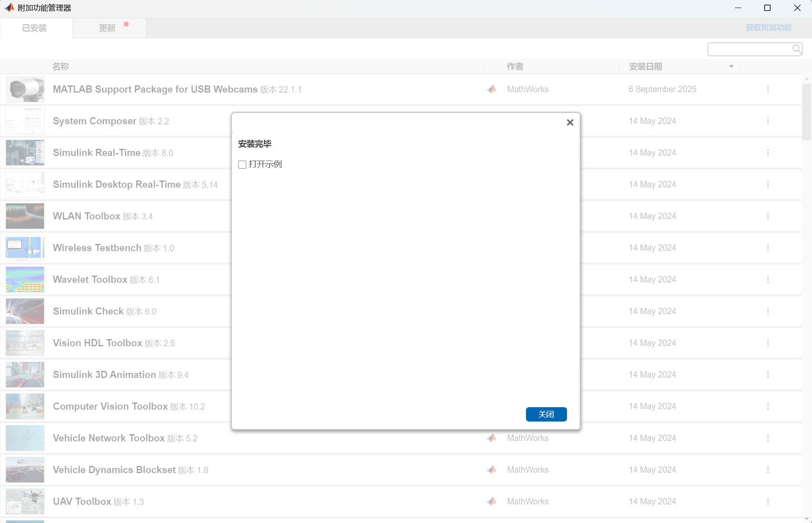812x523 pixels.
Task: Click the Vehicle Dynamics Blockset thumbnail
Action: point(25,470)
